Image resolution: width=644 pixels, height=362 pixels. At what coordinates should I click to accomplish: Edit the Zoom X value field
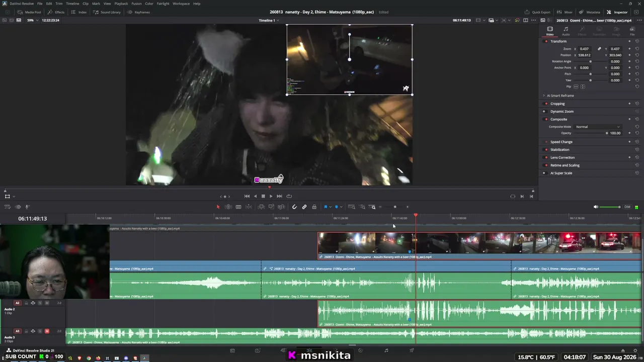pyautogui.click(x=584, y=49)
